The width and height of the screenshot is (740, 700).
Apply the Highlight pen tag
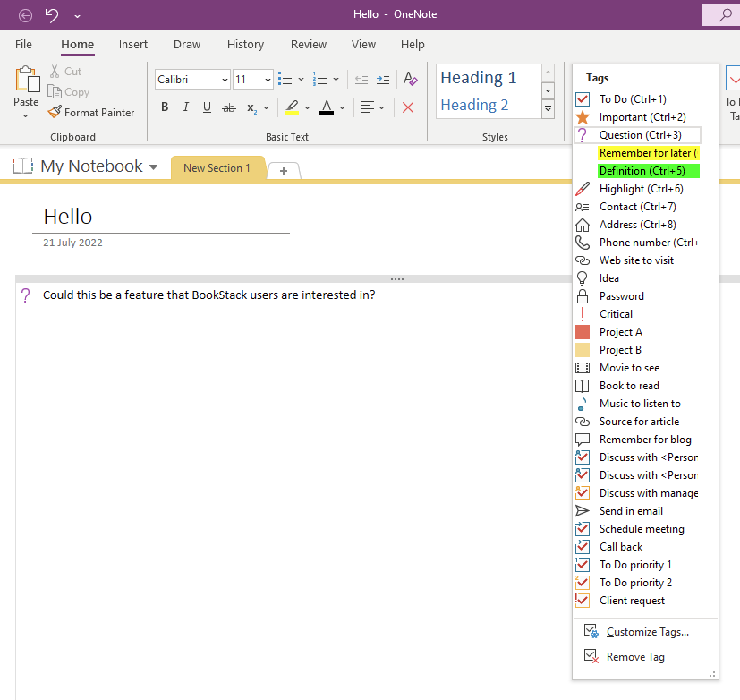pyautogui.click(x=638, y=189)
